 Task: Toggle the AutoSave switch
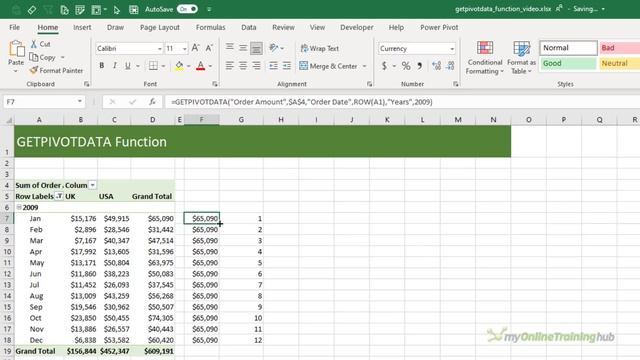[187, 9]
